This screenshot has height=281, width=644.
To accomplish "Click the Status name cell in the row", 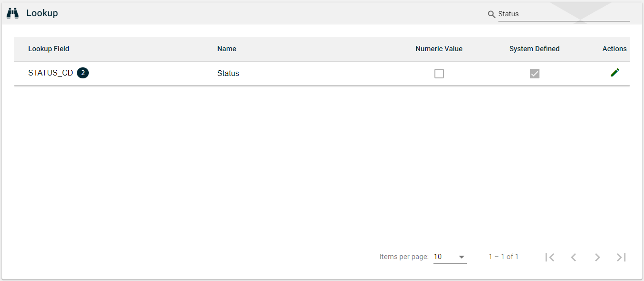I will coord(228,74).
